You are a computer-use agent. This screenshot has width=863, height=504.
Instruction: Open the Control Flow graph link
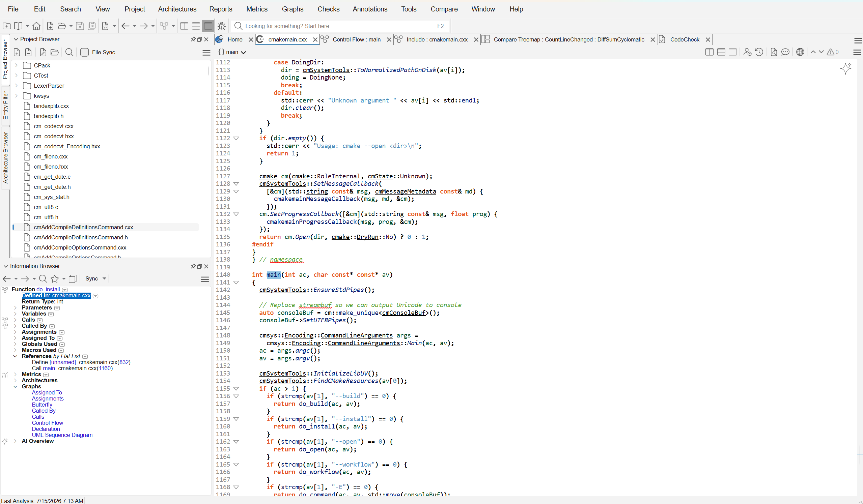pyautogui.click(x=47, y=423)
